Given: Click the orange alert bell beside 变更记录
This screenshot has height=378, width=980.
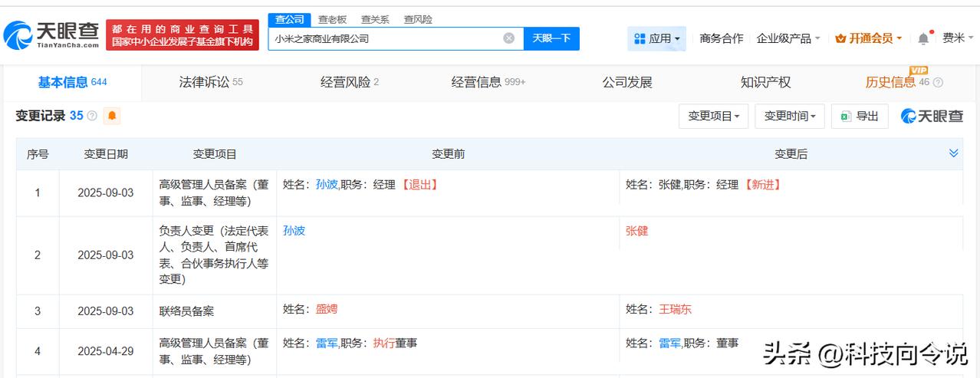Looking at the screenshot, I should 112,116.
